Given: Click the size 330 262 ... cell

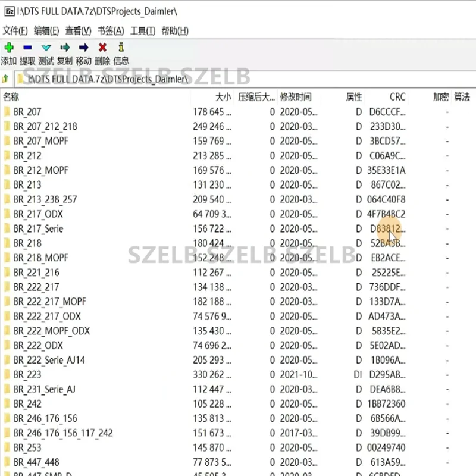Looking at the screenshot, I should 212,375.
